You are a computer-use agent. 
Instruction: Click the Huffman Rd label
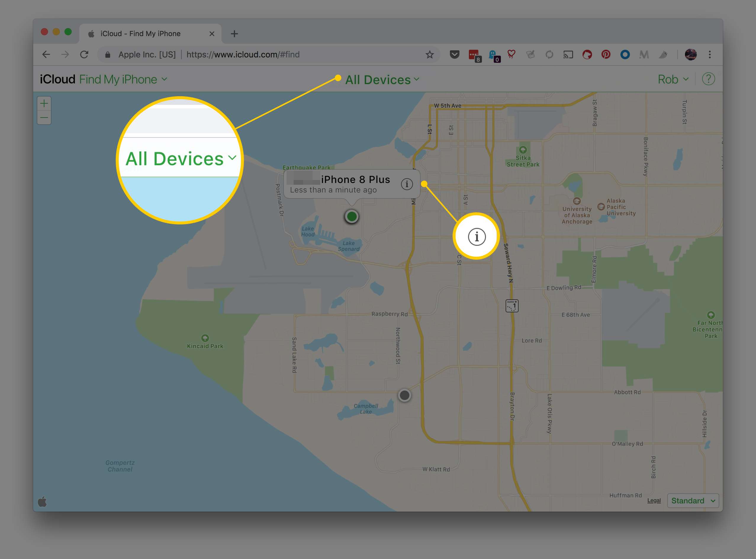(x=625, y=495)
